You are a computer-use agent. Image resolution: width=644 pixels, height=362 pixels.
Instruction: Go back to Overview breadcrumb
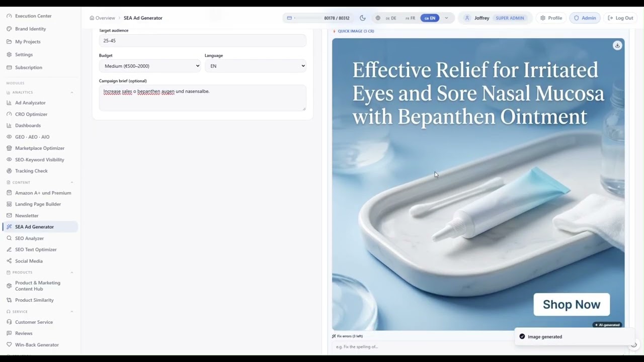(x=105, y=18)
